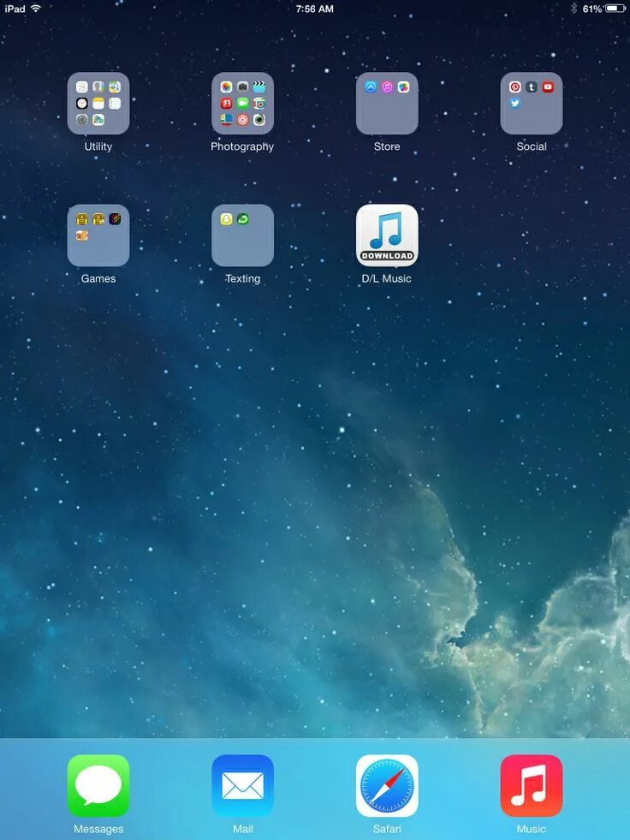
Task: Open Messages from the dock
Action: pyautogui.click(x=98, y=786)
